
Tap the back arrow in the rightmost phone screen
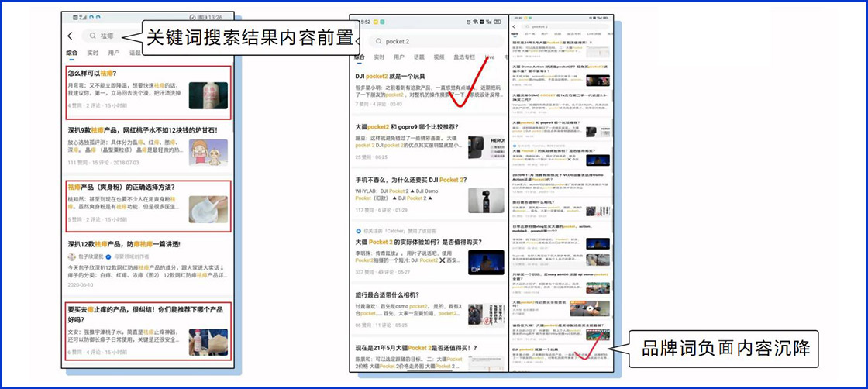pyautogui.click(x=514, y=27)
